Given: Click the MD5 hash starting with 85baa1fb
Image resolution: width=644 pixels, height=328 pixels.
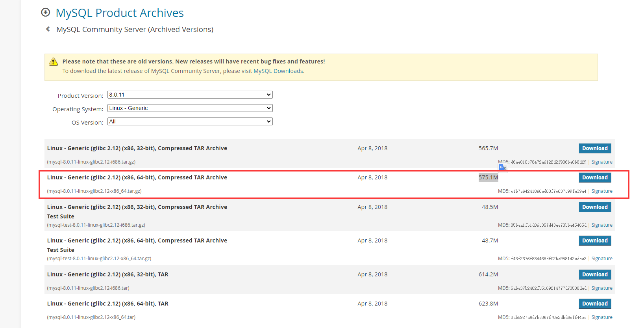Looking at the screenshot, I should pos(548,225).
